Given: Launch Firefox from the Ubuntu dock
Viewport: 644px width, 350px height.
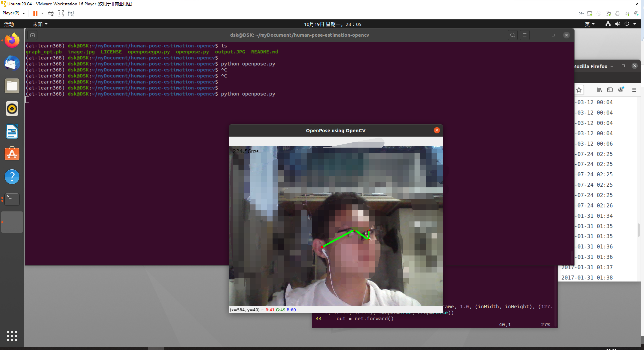Looking at the screenshot, I should coord(12,40).
